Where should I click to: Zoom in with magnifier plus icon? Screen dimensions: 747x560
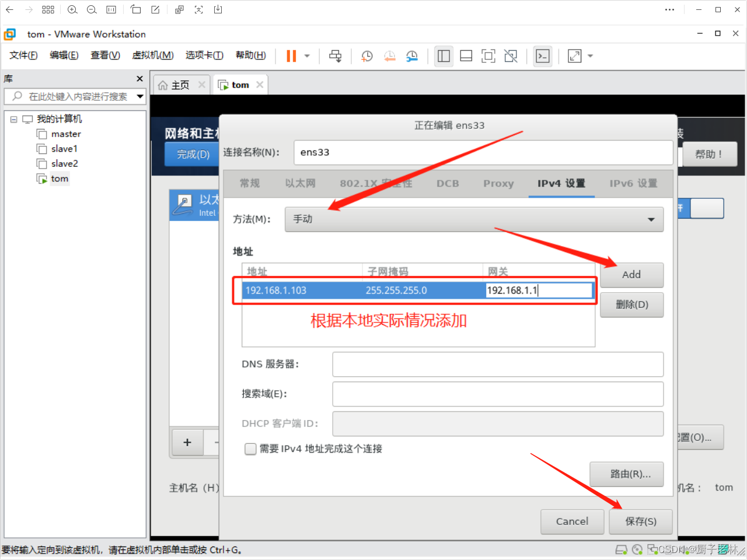click(x=72, y=10)
